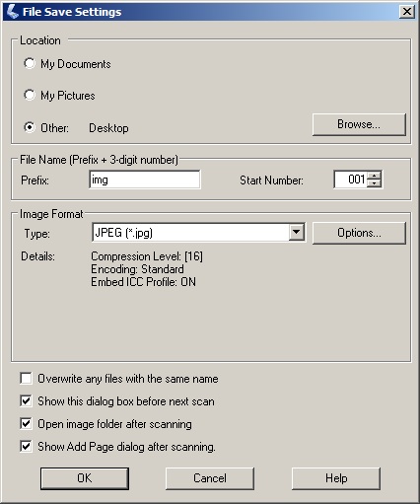
Task: Open JPEG format Options
Action: (359, 233)
